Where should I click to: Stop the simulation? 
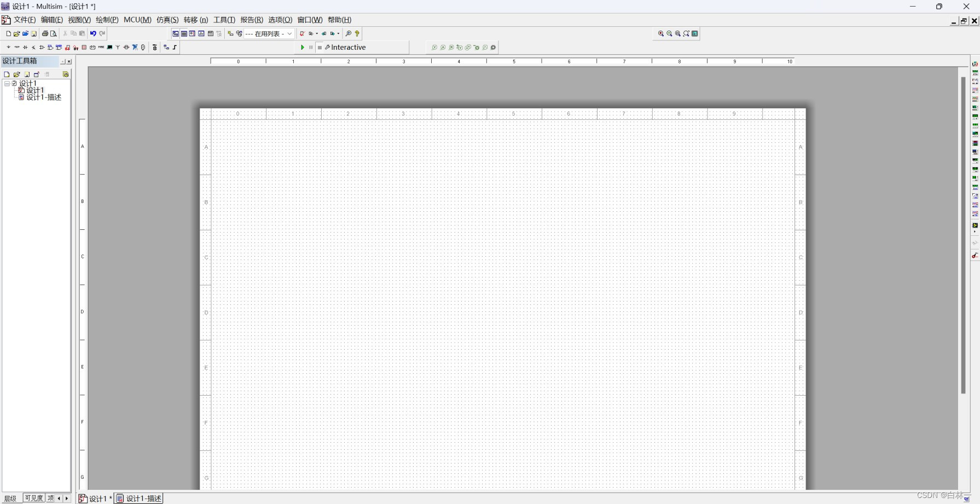(320, 47)
